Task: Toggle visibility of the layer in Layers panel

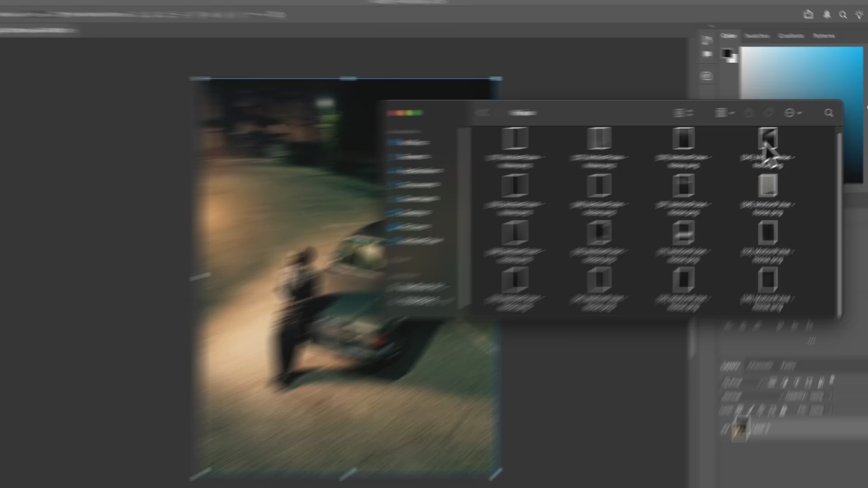Action: pos(726,428)
